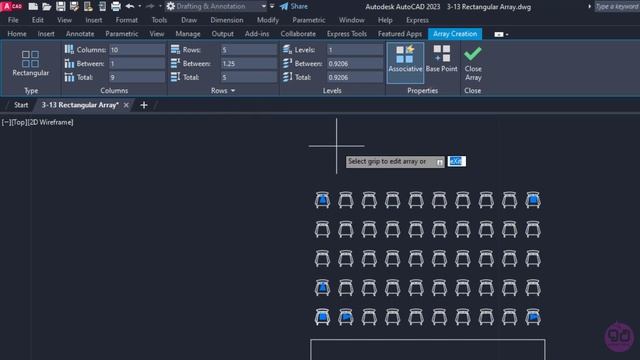Expand the dynamic prompt options arrow
The image size is (640, 360).
tap(440, 162)
